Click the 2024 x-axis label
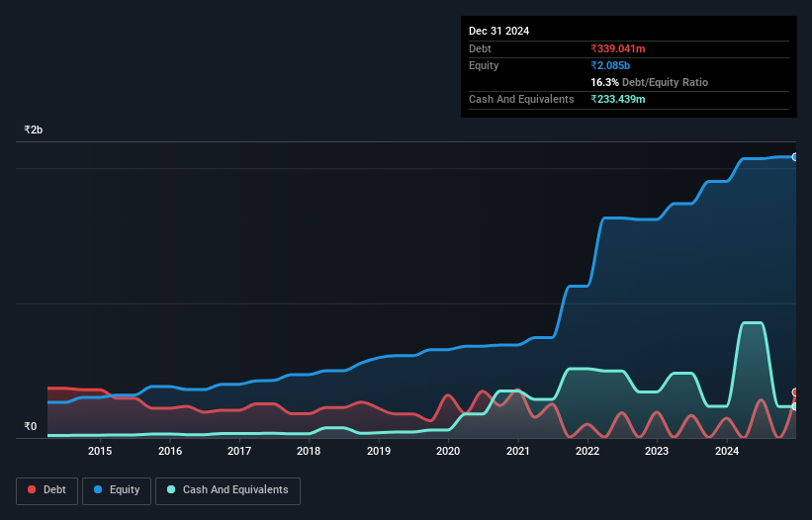Viewport: 812px width, 520px height. tap(727, 451)
